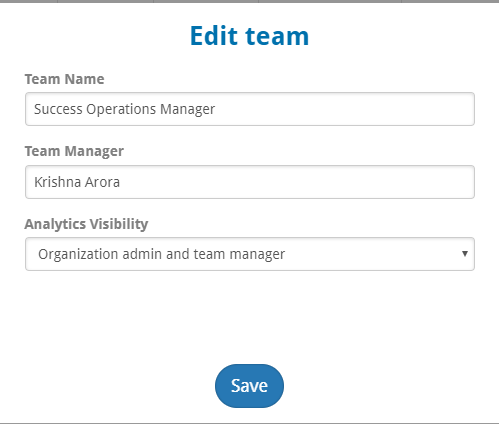Click the Team Name label

click(65, 79)
